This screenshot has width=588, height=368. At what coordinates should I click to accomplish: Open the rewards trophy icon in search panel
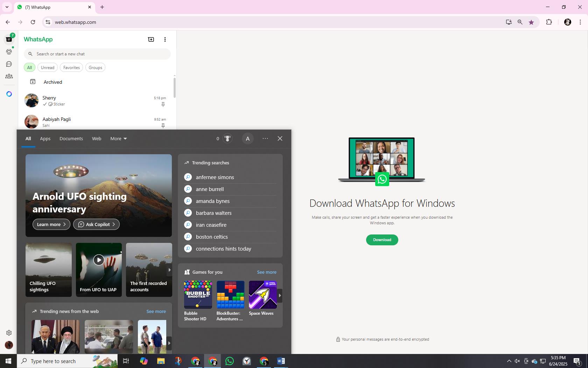click(x=227, y=138)
